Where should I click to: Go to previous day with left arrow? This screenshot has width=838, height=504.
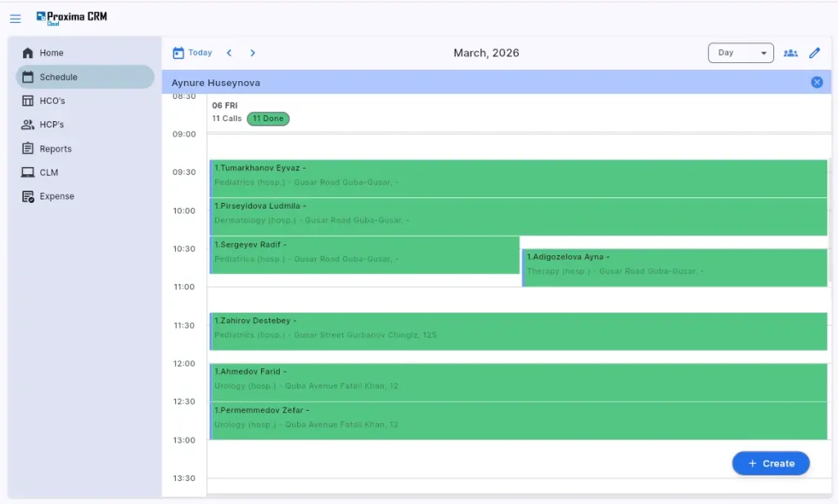click(229, 53)
